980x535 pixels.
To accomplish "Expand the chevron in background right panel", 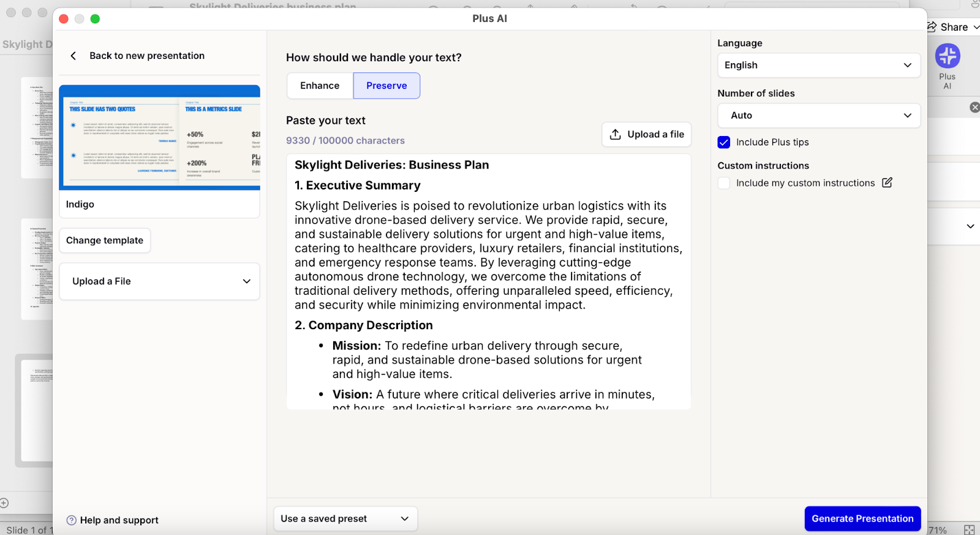I will (970, 226).
